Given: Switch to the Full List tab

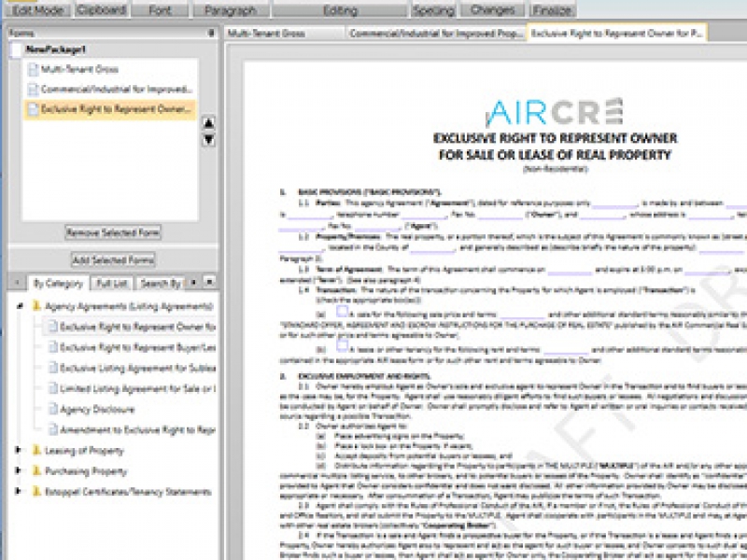Looking at the screenshot, I should (110, 285).
